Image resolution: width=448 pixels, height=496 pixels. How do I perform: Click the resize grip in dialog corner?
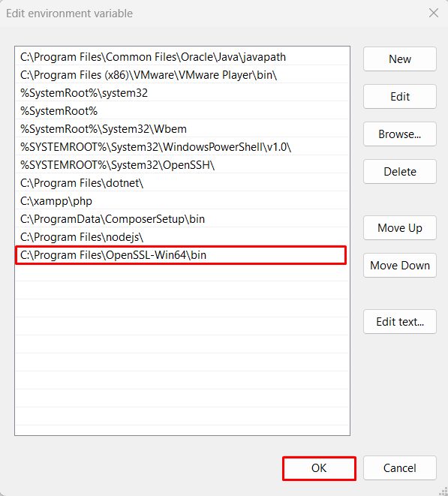(x=443, y=491)
